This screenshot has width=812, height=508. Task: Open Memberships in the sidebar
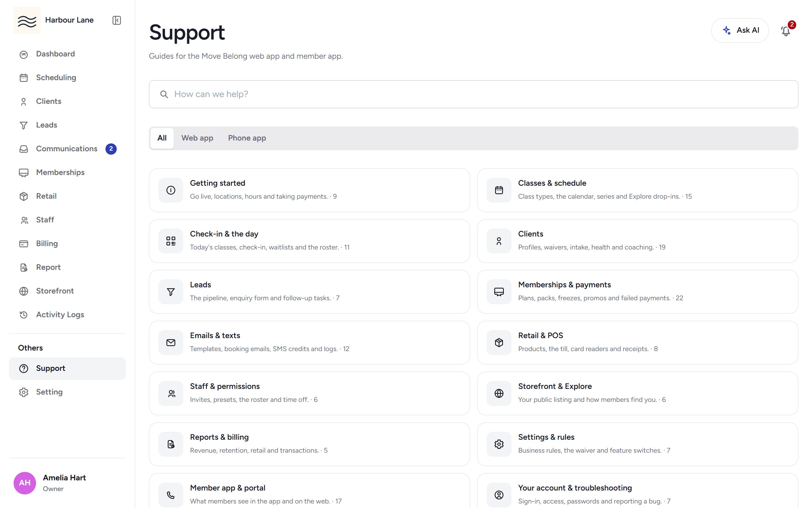click(67, 172)
